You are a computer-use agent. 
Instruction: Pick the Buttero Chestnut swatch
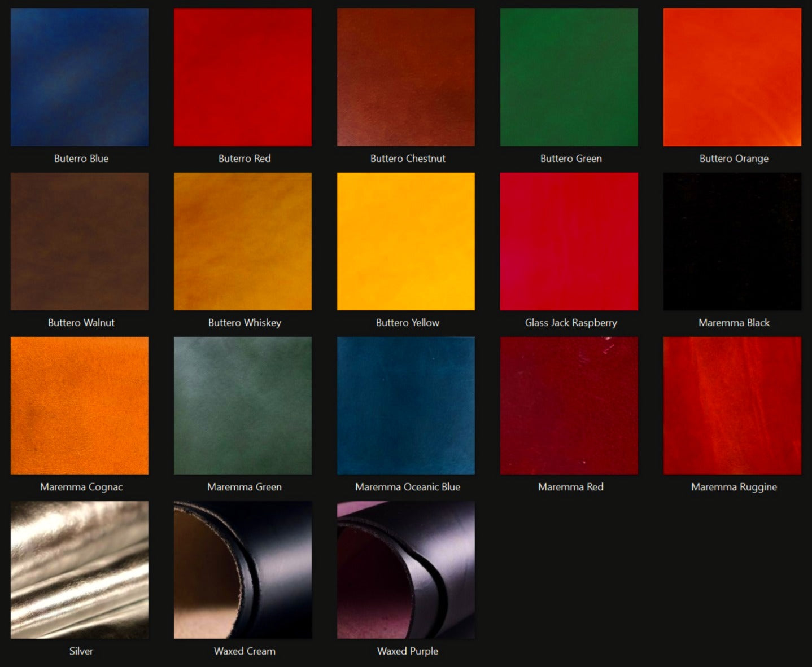coord(406,77)
